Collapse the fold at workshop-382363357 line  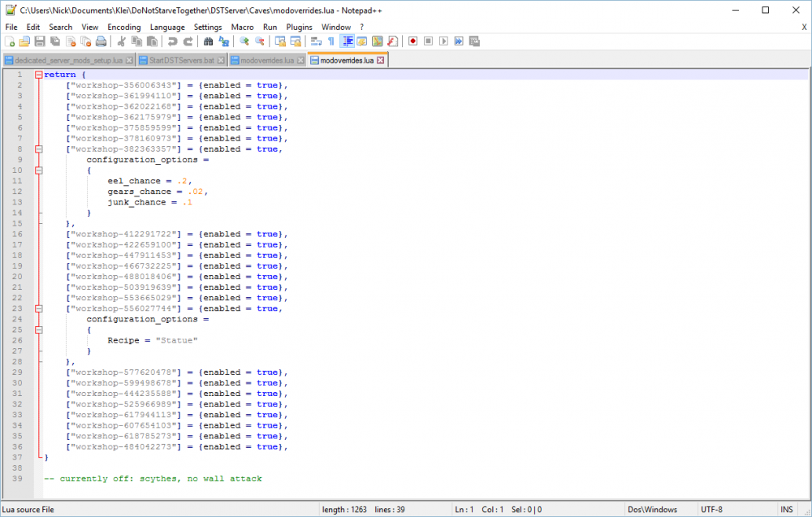38,149
